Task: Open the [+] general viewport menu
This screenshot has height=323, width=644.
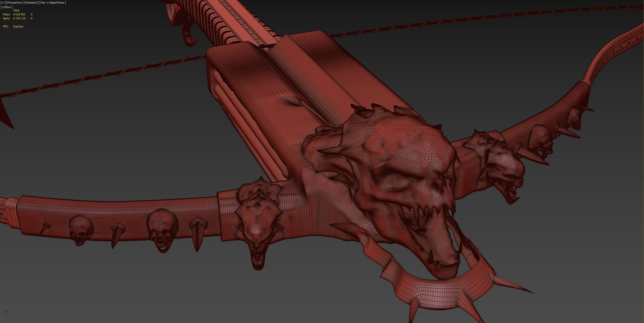Action: click(x=3, y=3)
